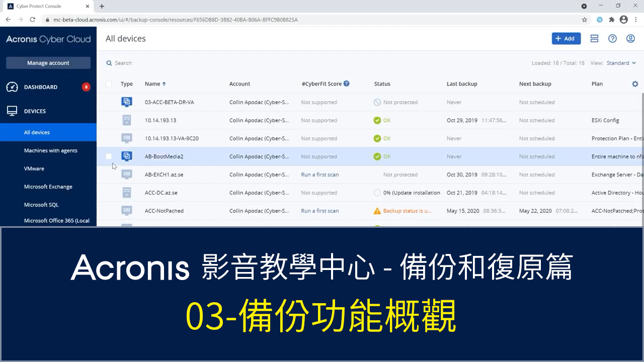644x362 pixels.
Task: Click device type icon for AB-BootMedia2
Action: click(x=127, y=156)
